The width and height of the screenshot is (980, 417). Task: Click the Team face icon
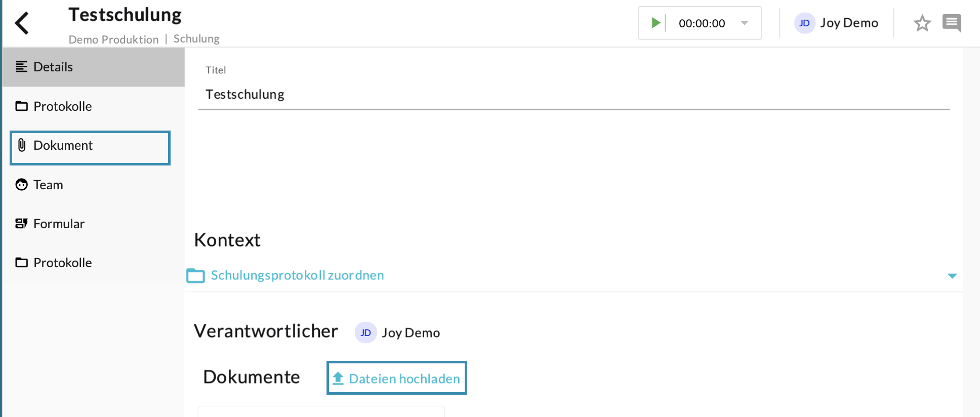pyautogui.click(x=21, y=185)
